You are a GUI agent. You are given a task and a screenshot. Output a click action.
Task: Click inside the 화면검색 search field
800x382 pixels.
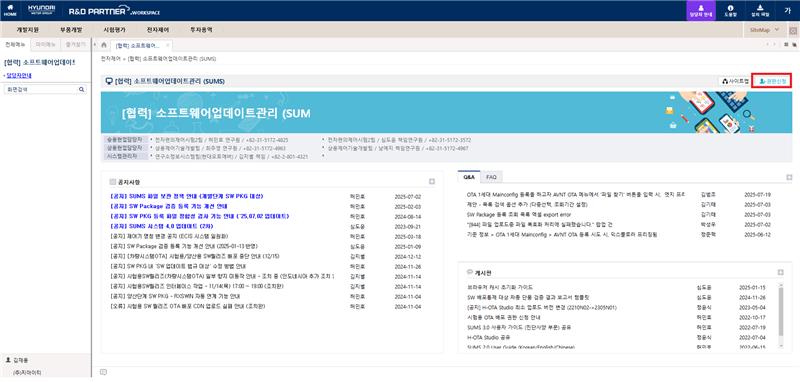(x=40, y=89)
